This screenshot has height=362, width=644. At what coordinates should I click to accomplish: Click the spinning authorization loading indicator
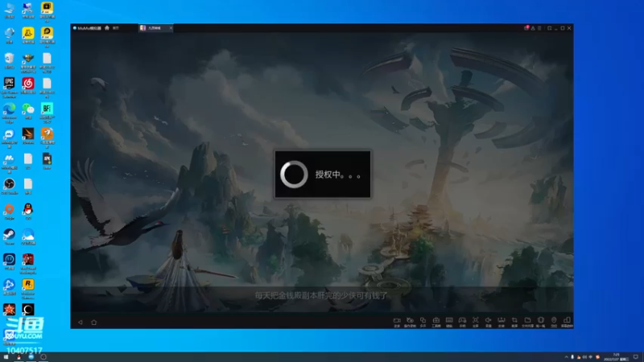click(x=294, y=175)
